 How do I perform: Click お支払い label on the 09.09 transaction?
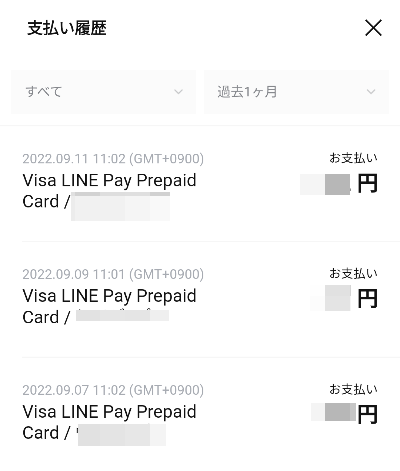click(x=353, y=274)
